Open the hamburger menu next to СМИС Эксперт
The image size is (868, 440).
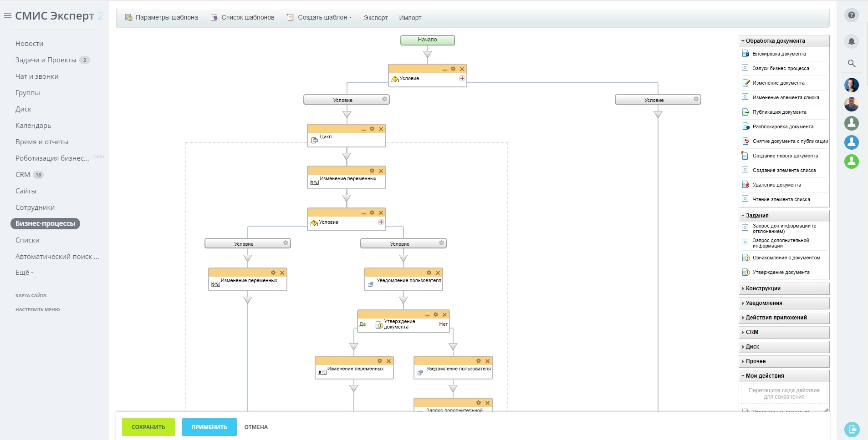tap(7, 16)
